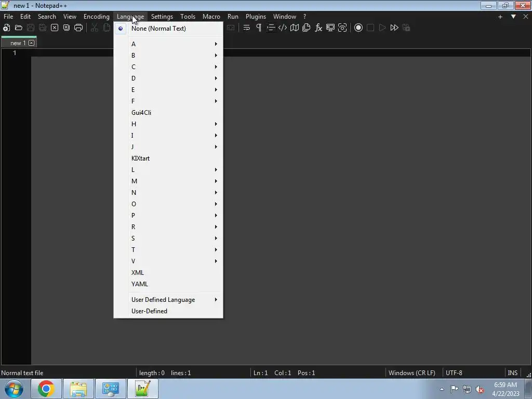
Task: Toggle Show All Characters pilcrow icon
Action: tap(259, 28)
